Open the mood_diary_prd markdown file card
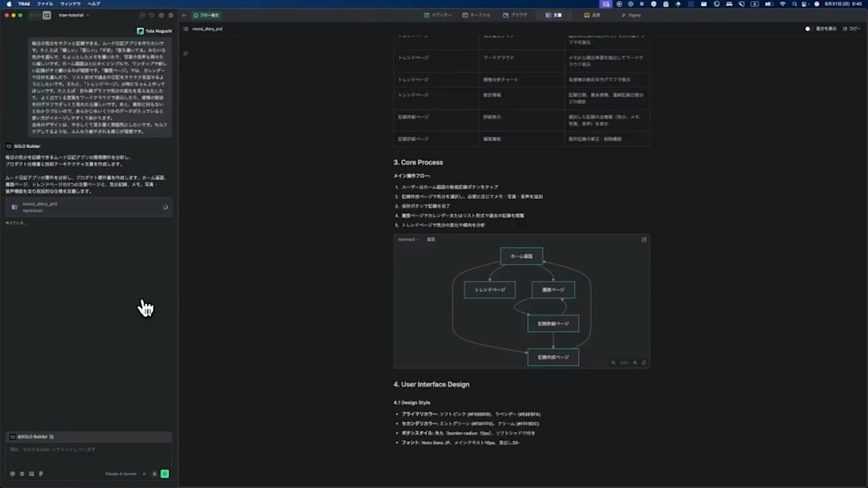Viewport: 868px width, 488px height. [89, 207]
